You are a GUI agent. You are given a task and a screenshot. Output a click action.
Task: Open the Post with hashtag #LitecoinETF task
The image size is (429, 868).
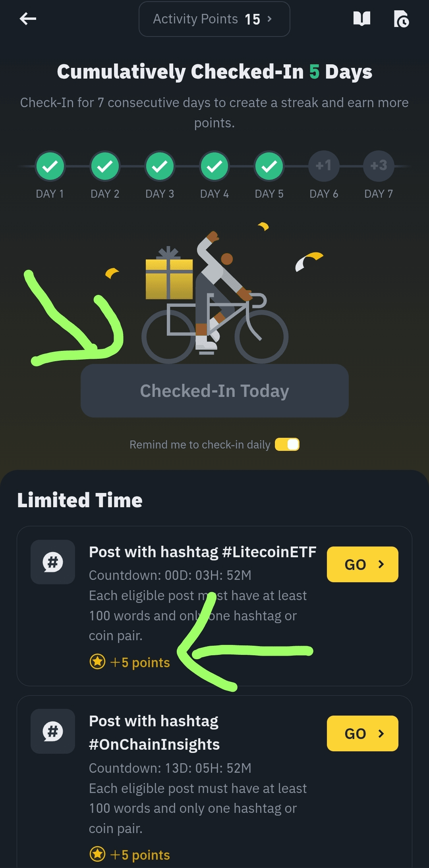pos(203,552)
